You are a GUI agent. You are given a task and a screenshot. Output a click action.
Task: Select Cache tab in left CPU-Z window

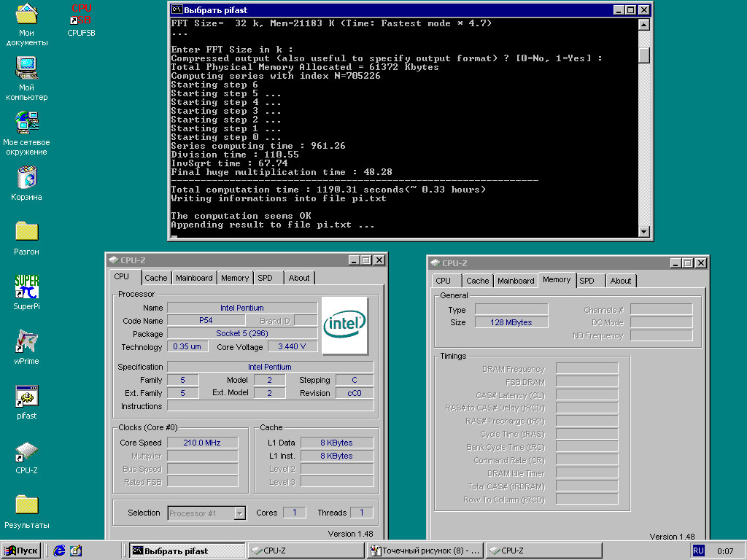[x=156, y=278]
